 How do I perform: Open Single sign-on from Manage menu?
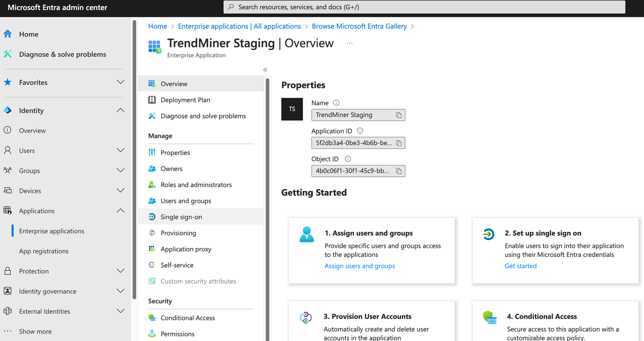click(181, 217)
